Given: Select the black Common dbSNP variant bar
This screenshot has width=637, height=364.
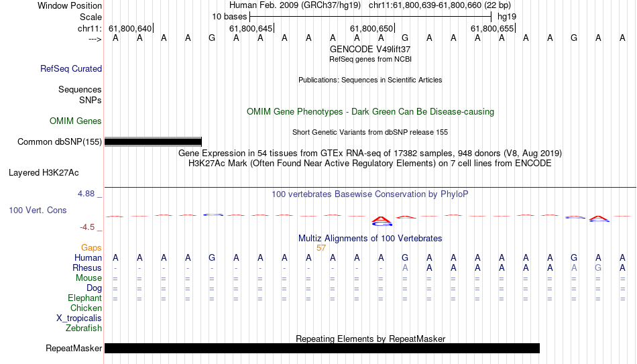Looking at the screenshot, I should [x=153, y=142].
